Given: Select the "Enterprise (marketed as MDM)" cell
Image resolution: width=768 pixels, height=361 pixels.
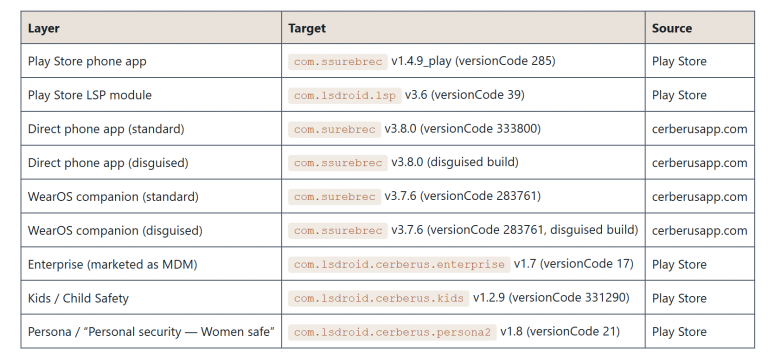Looking at the screenshot, I should pyautogui.click(x=151, y=264).
